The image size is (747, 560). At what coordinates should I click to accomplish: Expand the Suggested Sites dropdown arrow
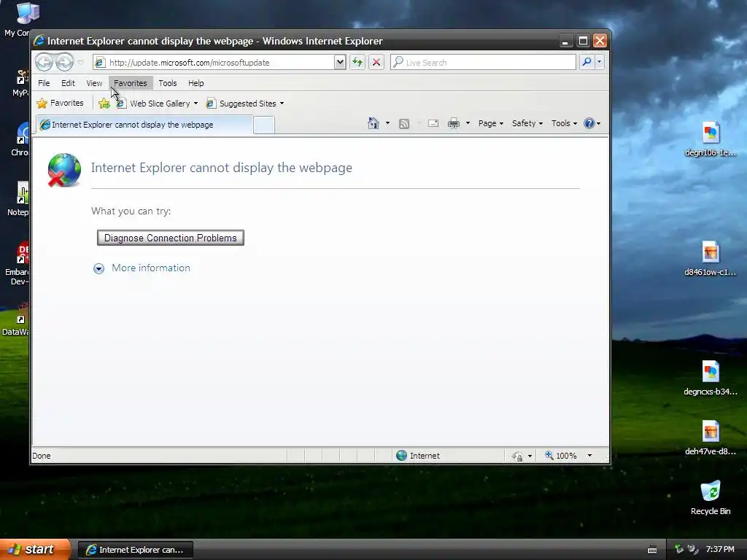pos(282,104)
